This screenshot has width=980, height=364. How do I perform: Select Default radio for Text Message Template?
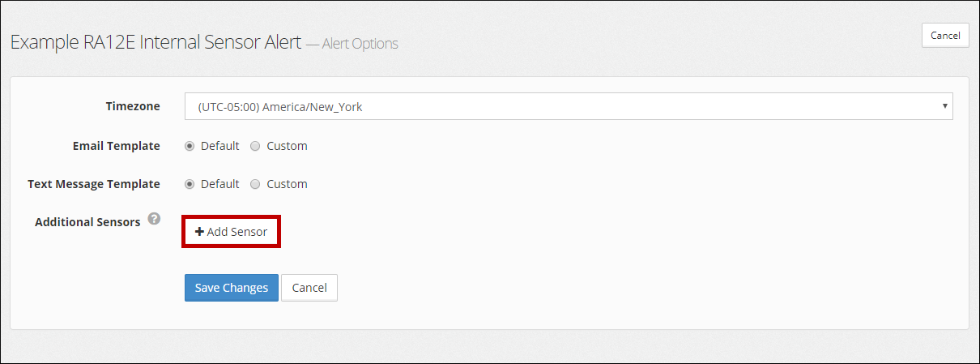(190, 184)
